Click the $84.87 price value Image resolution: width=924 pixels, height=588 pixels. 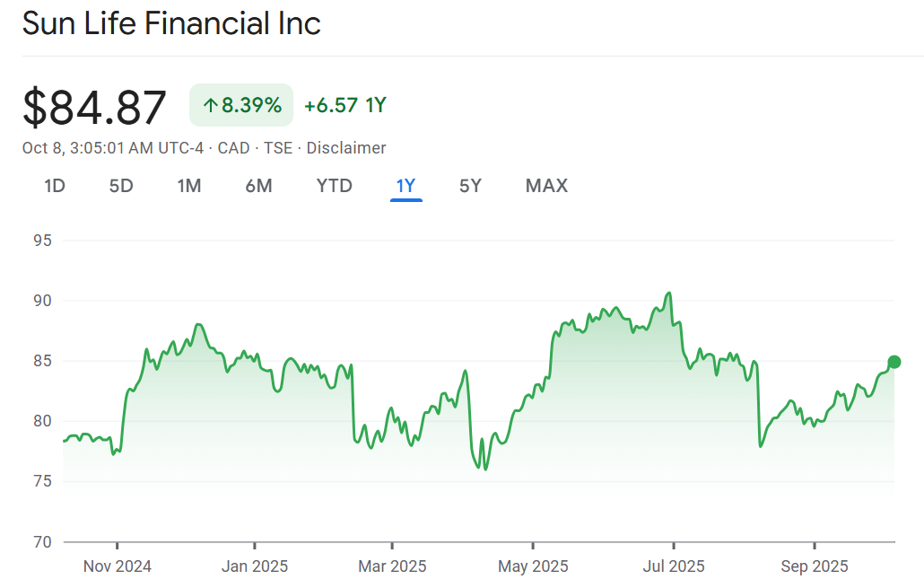click(95, 108)
